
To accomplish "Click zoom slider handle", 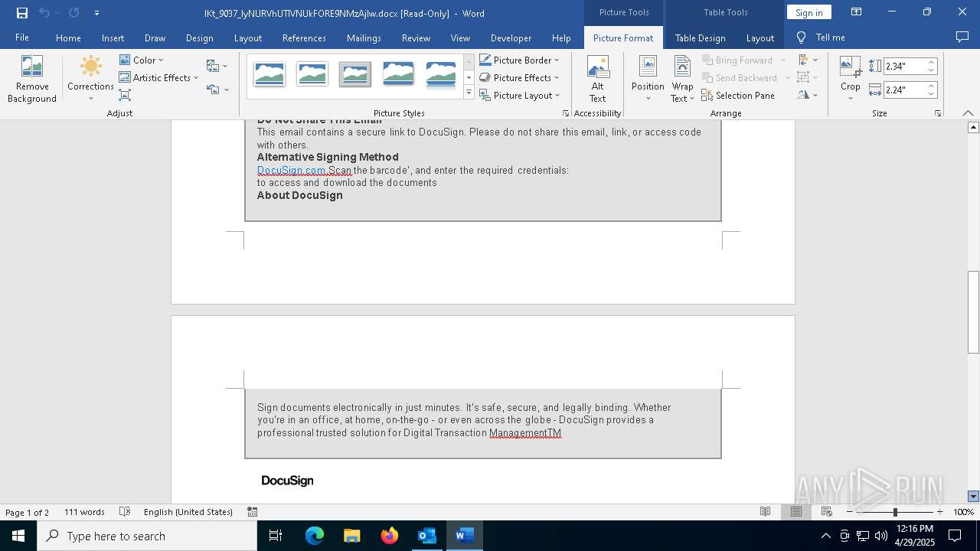I will 895,512.
